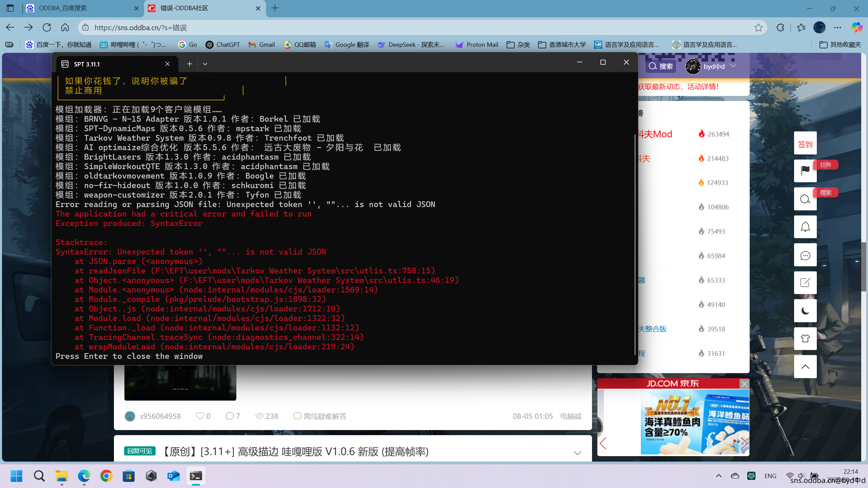Viewport: 868px width, 488px height.
Task: Open DeepSeek bookmark
Action: [x=411, y=44]
